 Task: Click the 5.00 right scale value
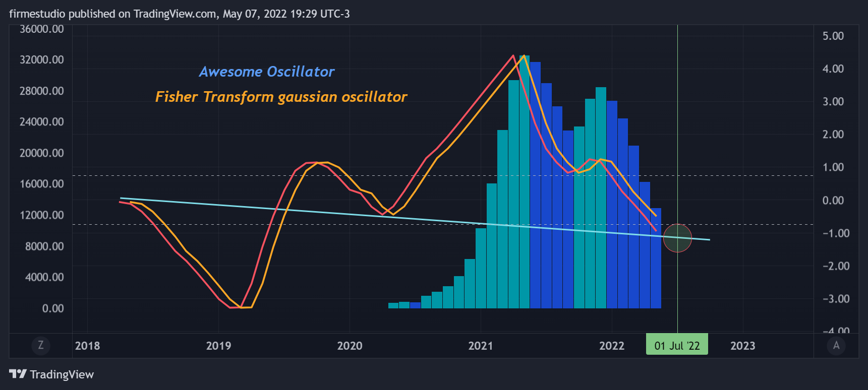[x=833, y=36]
